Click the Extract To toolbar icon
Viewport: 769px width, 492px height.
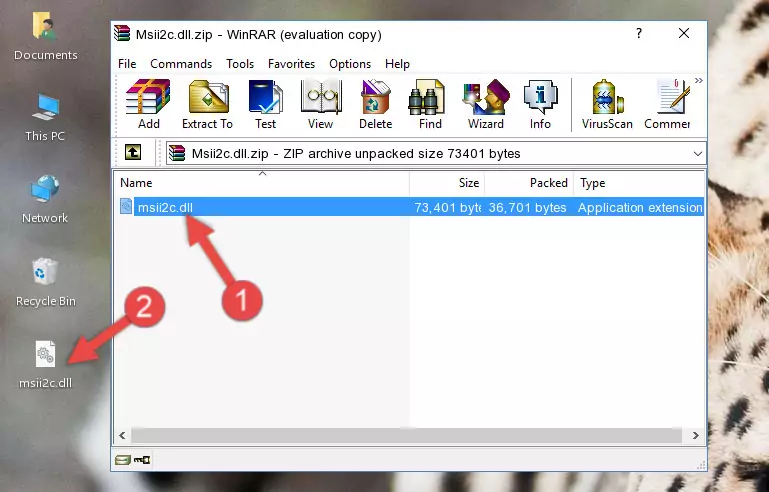(x=207, y=104)
